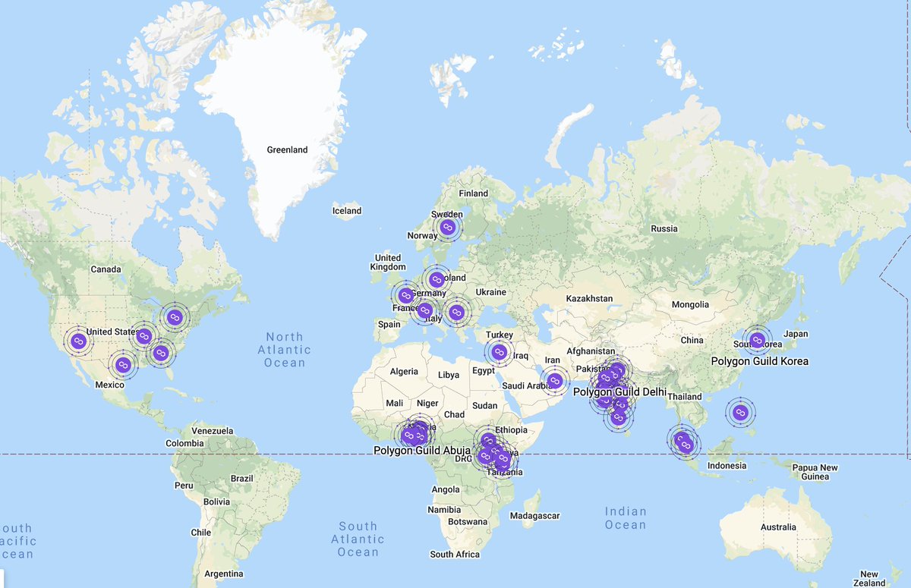911x588 pixels.
Task: Click the Polygon Guild Abuja label
Action: (x=422, y=451)
